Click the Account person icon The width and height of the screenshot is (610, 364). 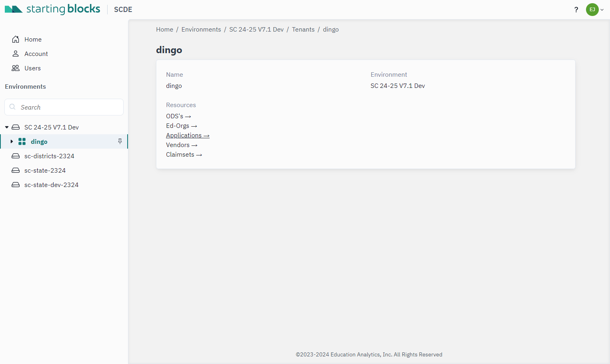[x=16, y=54]
